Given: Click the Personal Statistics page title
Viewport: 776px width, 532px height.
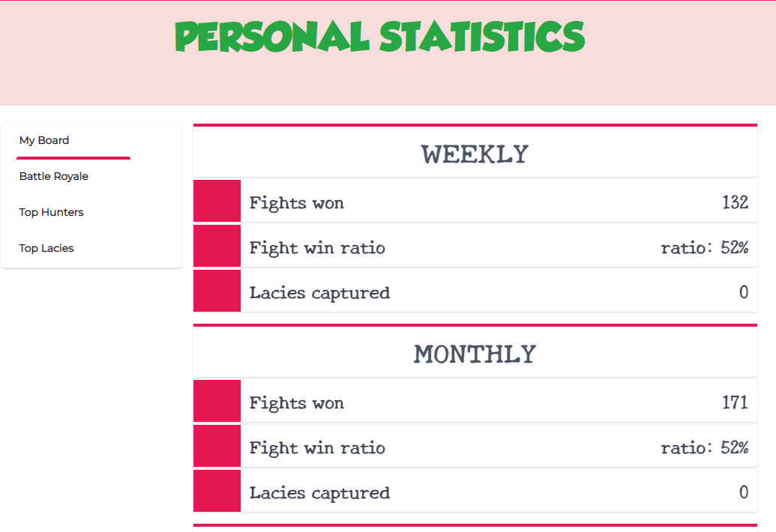Looking at the screenshot, I should pos(379,37).
